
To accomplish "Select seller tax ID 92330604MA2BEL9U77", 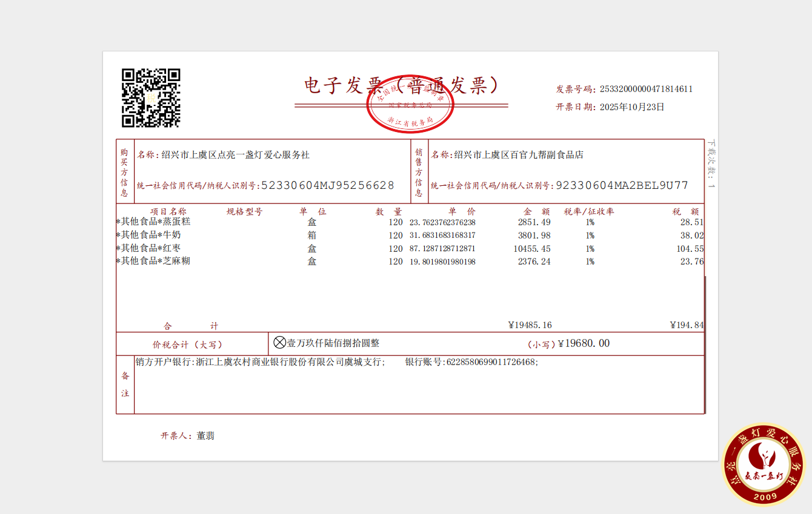I will pos(622,185).
